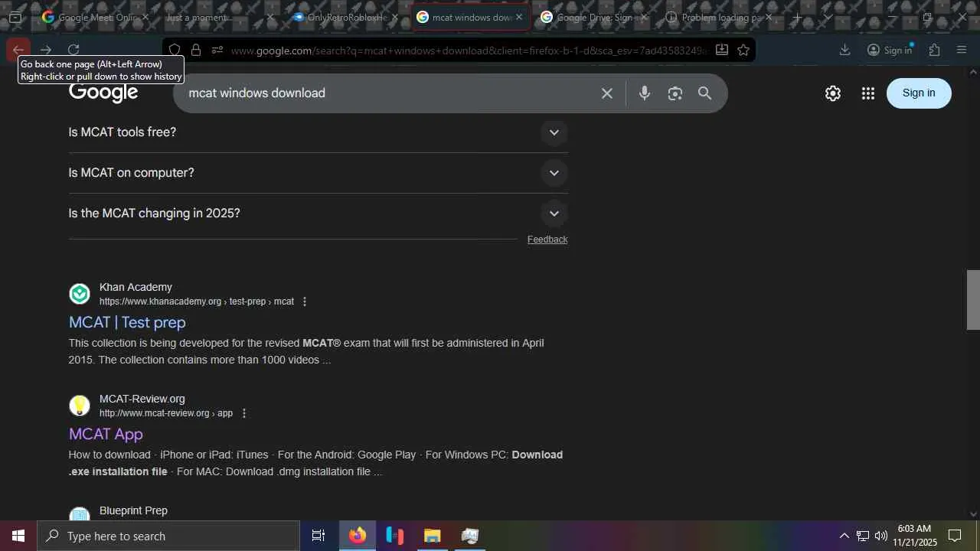The image size is (980, 551).
Task: Open Windows Task View
Action: click(318, 536)
